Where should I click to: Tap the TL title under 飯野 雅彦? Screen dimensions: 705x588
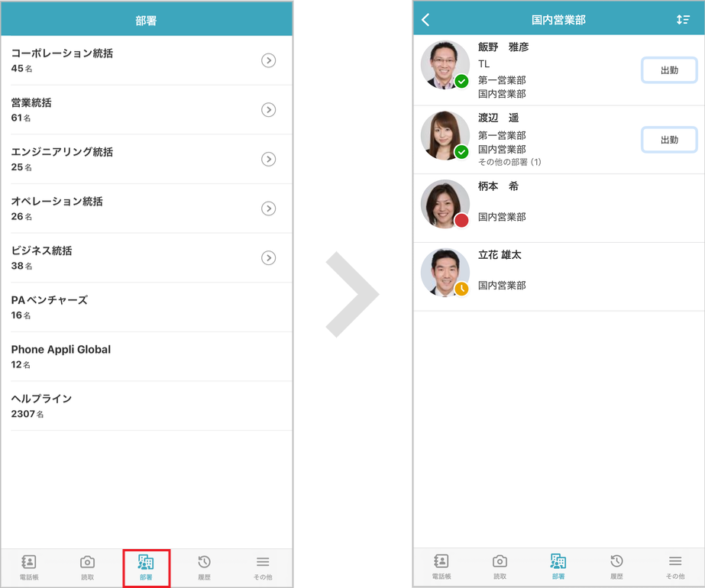483,64
